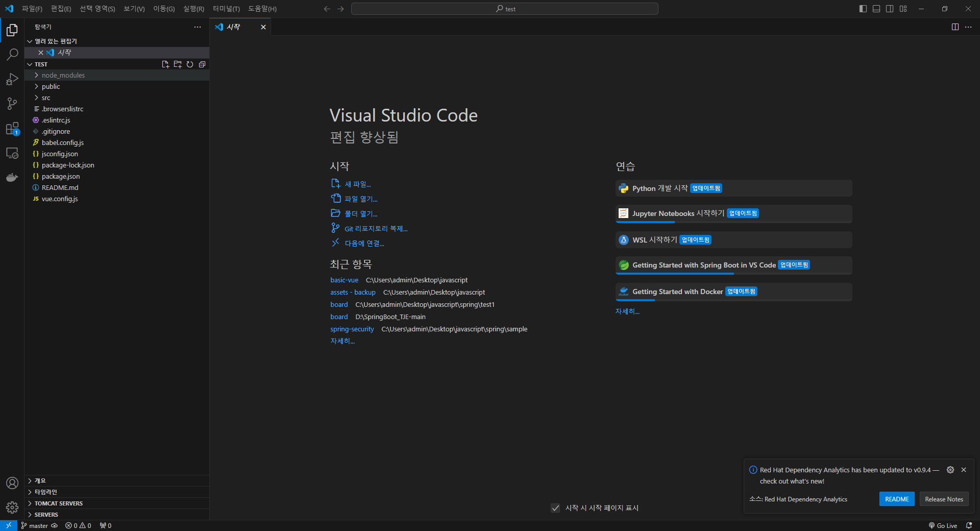
Task: Open the Accounts menu icon
Action: coord(12,483)
